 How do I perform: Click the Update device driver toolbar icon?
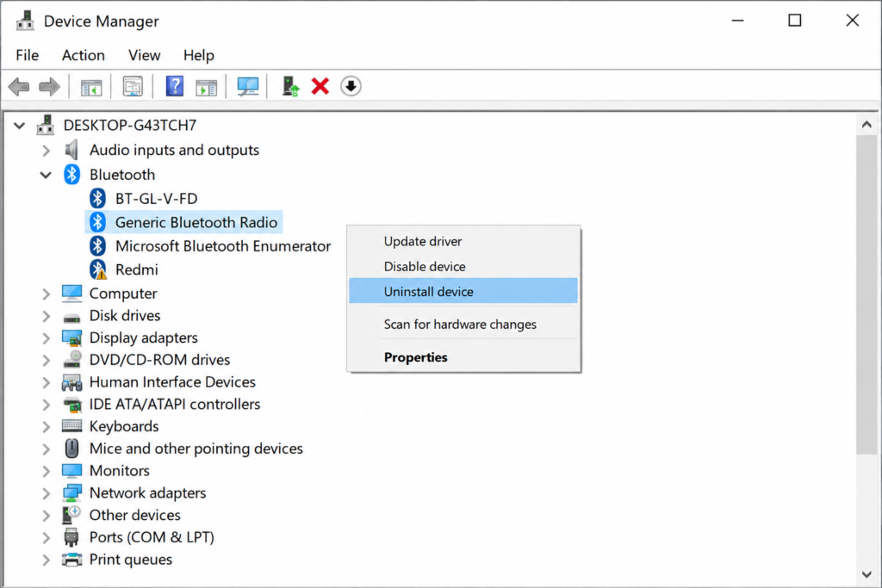click(x=290, y=87)
